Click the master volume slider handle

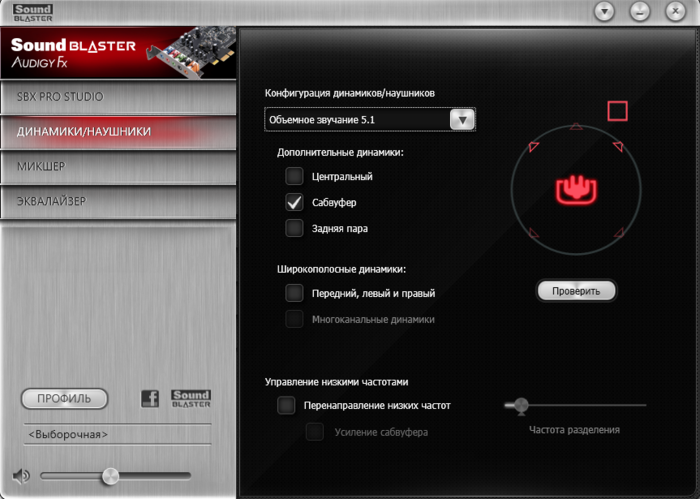pyautogui.click(x=110, y=476)
